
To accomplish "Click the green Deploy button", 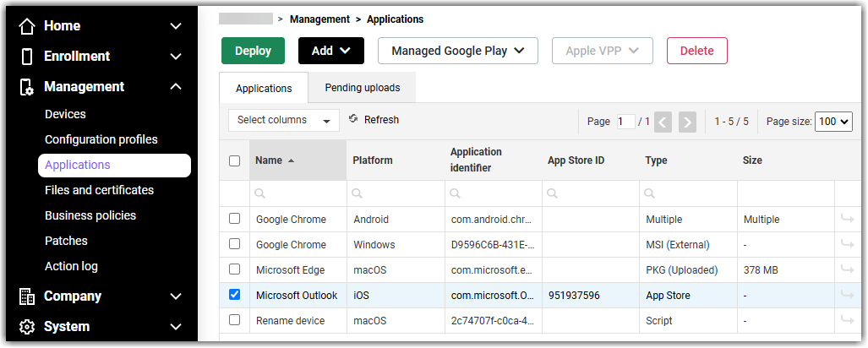I will coord(253,51).
